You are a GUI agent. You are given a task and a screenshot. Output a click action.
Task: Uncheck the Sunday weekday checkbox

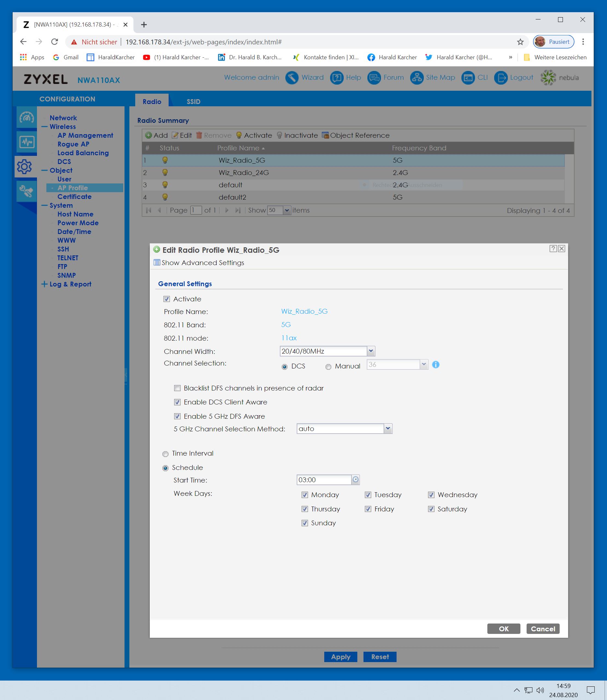(304, 523)
